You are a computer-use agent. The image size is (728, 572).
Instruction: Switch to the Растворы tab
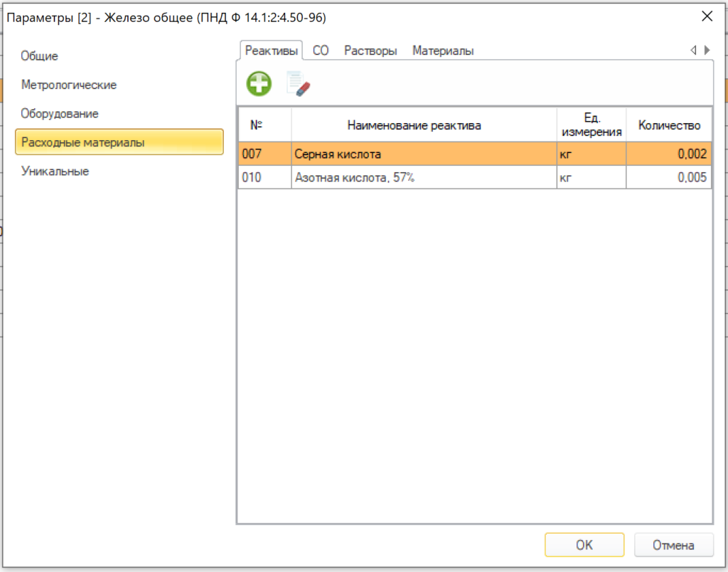tap(370, 51)
